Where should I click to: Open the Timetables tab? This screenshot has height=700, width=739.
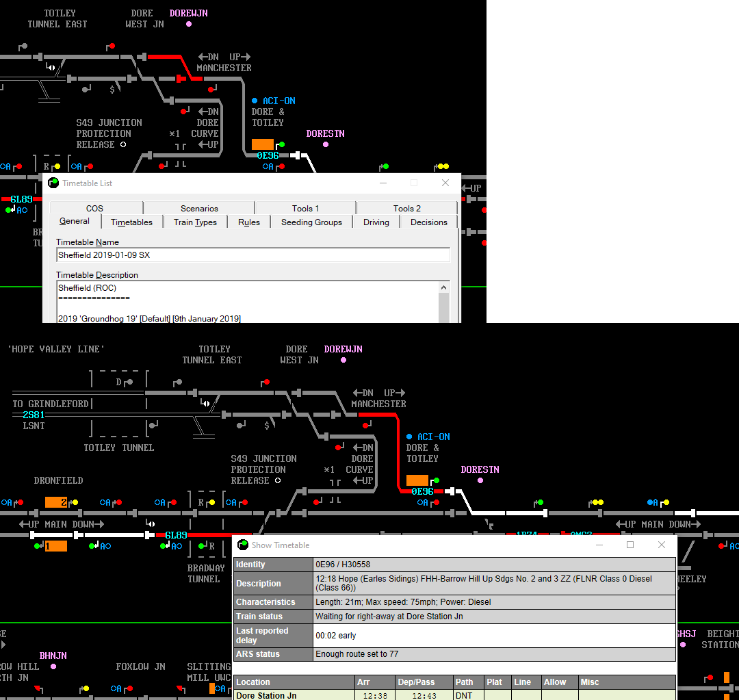[131, 222]
